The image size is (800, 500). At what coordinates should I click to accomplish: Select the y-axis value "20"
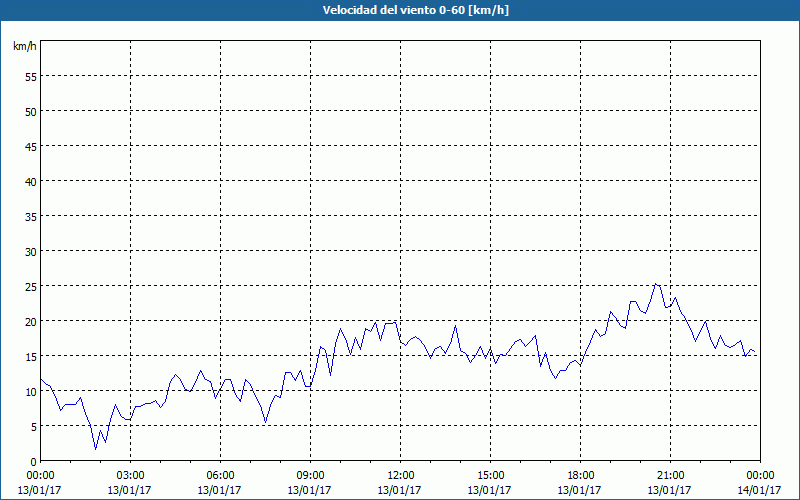click(31, 321)
